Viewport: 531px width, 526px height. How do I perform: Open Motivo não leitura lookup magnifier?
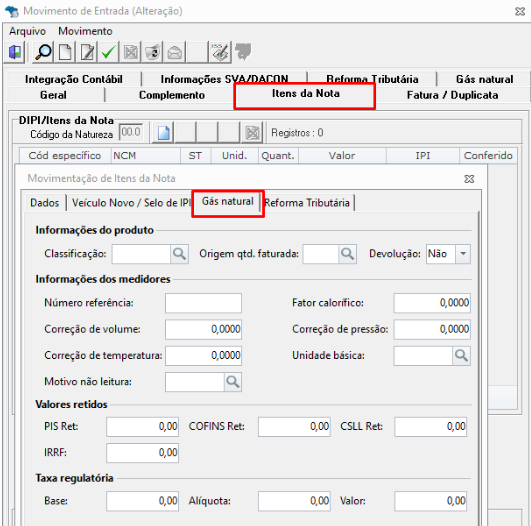coord(233,382)
